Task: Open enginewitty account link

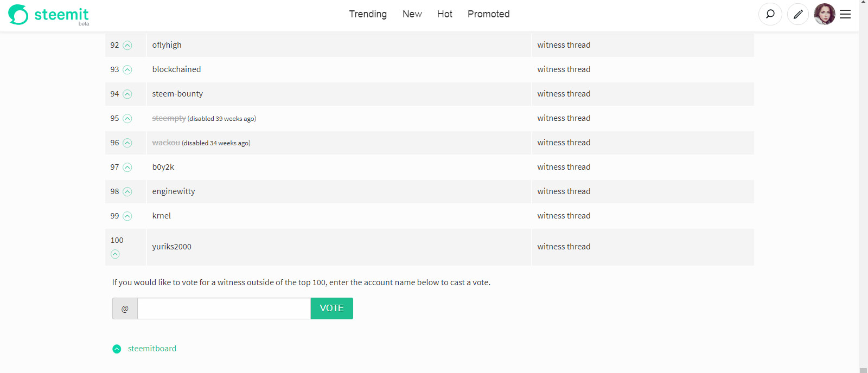Action: (x=174, y=191)
